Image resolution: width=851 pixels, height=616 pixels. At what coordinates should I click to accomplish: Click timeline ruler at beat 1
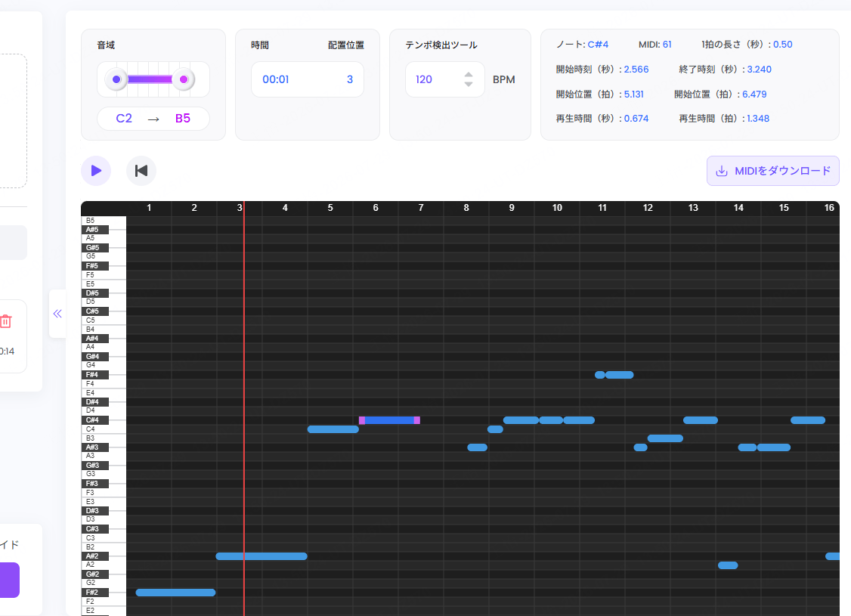point(149,208)
